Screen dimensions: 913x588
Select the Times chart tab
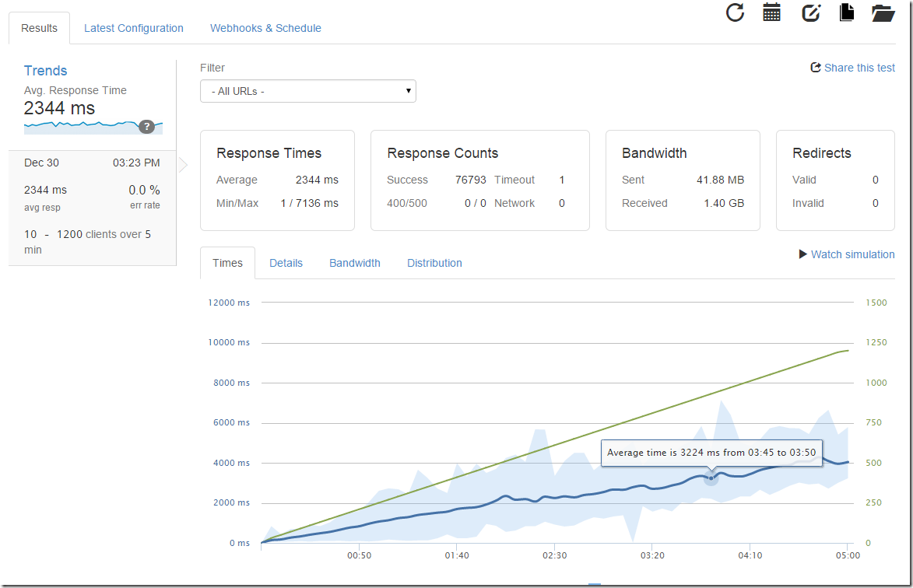point(228,263)
